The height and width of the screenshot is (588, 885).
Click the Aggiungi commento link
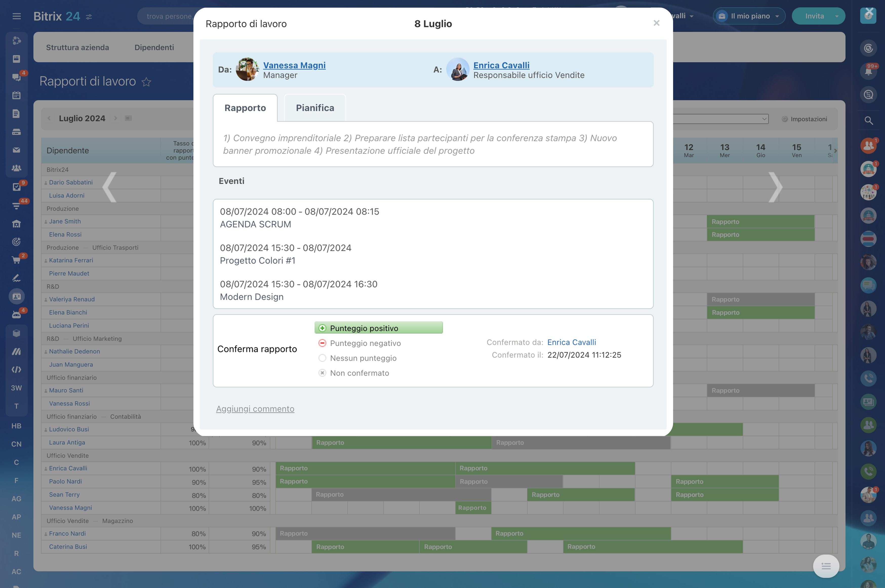tap(255, 409)
